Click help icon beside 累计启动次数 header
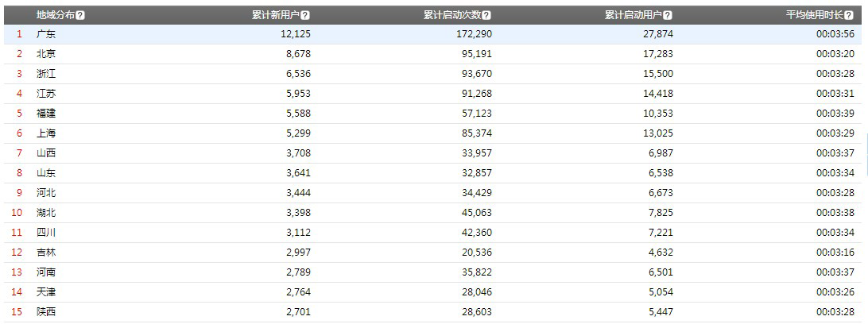Image resolution: width=868 pixels, height=324 pixels. click(x=486, y=15)
